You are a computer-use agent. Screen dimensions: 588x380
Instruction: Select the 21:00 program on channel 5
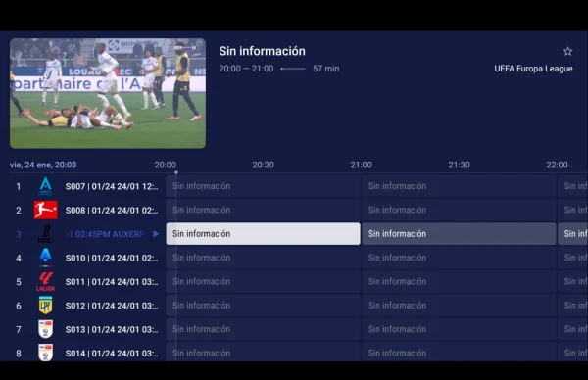point(459,281)
